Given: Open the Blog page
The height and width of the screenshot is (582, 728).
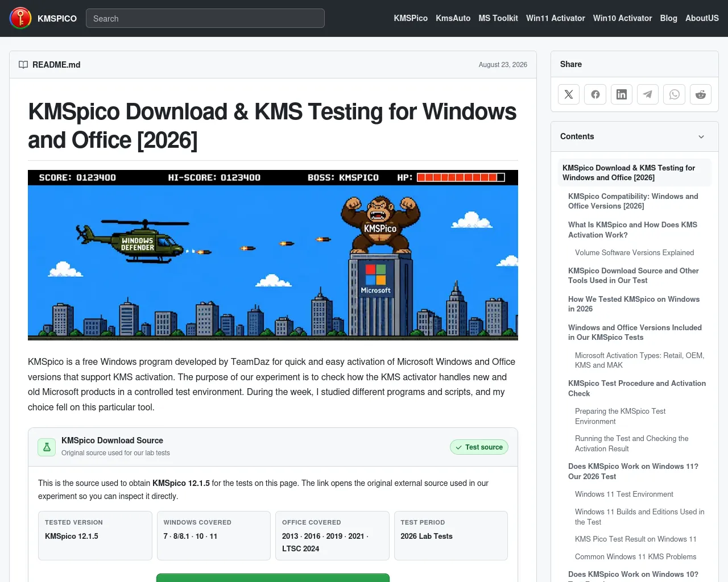Looking at the screenshot, I should coord(669,18).
